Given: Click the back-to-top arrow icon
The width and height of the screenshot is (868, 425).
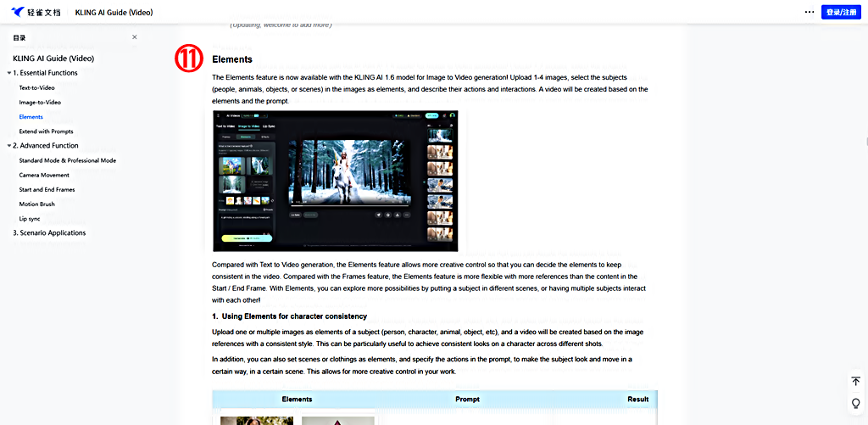Looking at the screenshot, I should pyautogui.click(x=856, y=381).
